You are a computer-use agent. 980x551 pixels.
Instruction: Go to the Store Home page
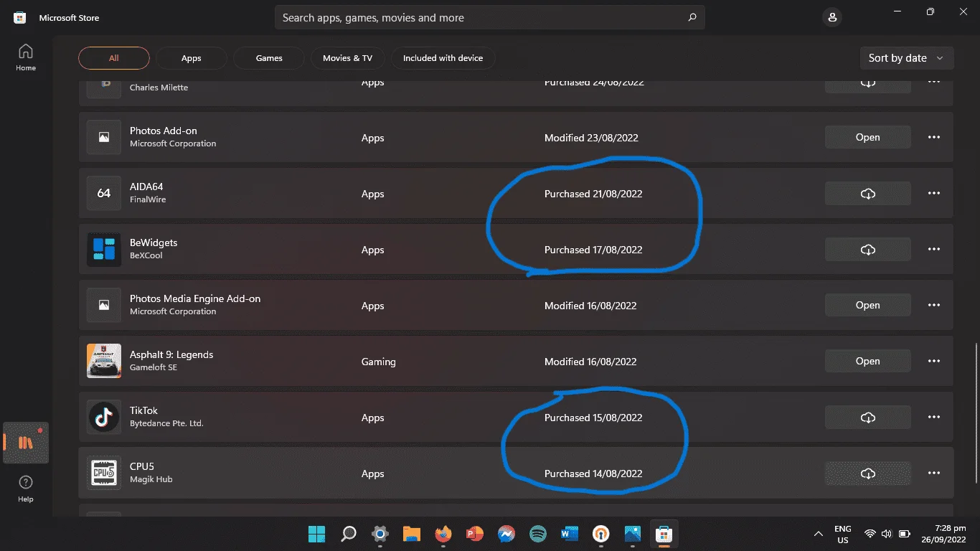pos(26,57)
